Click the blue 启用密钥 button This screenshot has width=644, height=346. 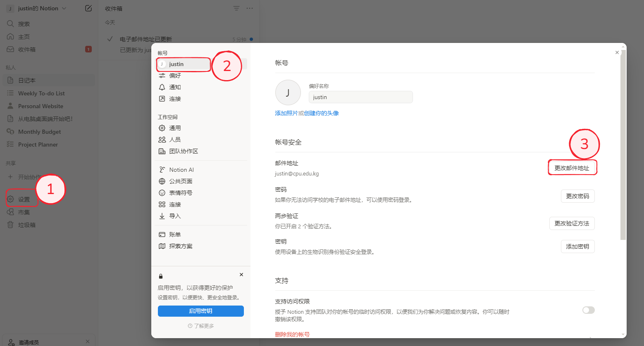(x=201, y=311)
